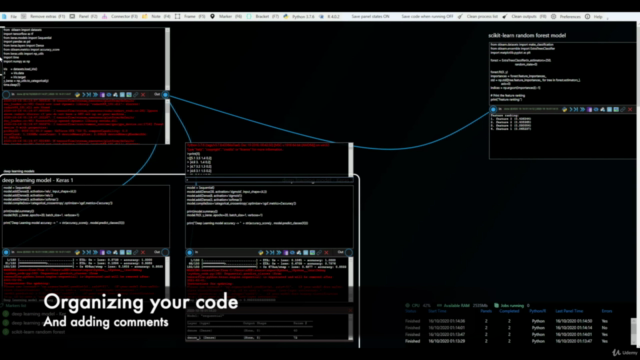Click the Python logo icon in random forest panel toolbar
Screen dimensions: 640x360
tap(564, 109)
